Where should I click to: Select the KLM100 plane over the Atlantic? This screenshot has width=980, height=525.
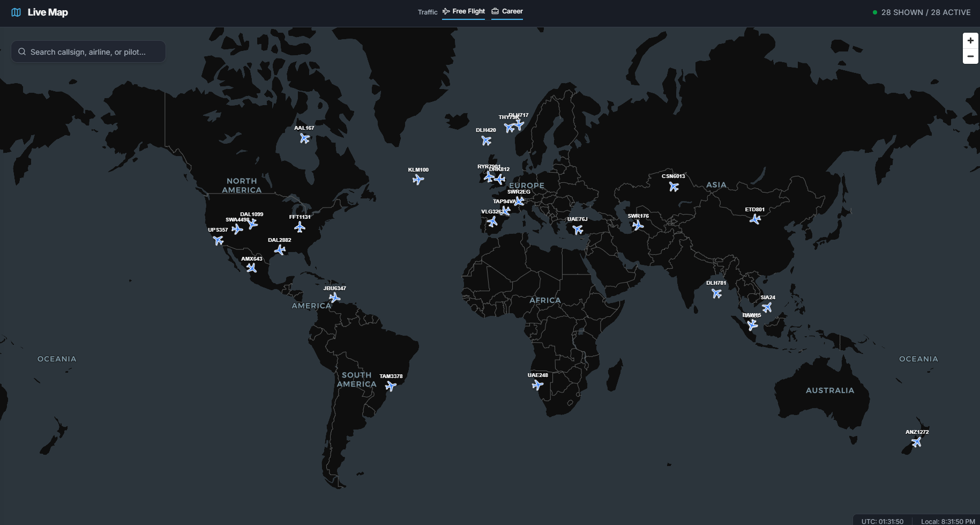pyautogui.click(x=418, y=180)
